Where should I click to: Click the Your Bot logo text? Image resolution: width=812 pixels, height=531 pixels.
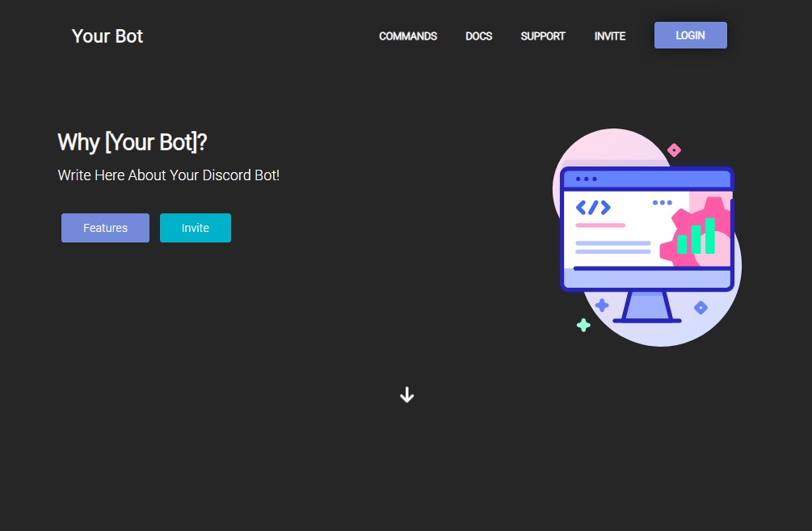[107, 36]
